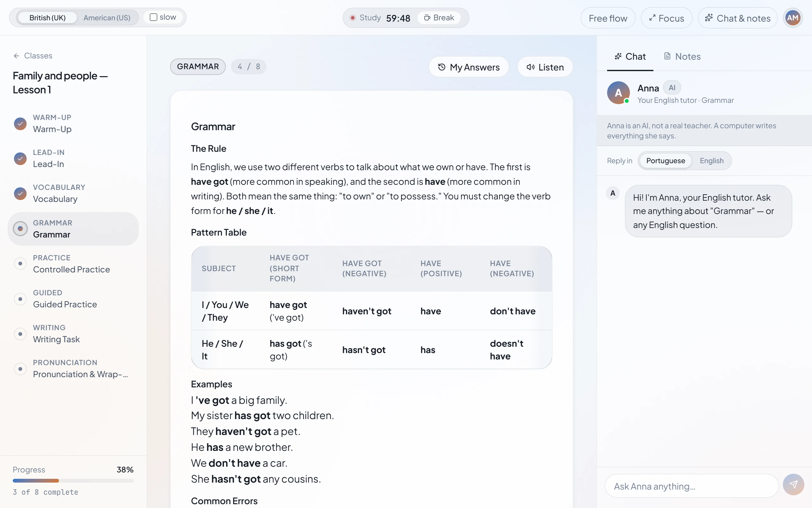Open the Pronunciation & Wrap-up lesson step
The image size is (812, 508).
click(x=73, y=369)
